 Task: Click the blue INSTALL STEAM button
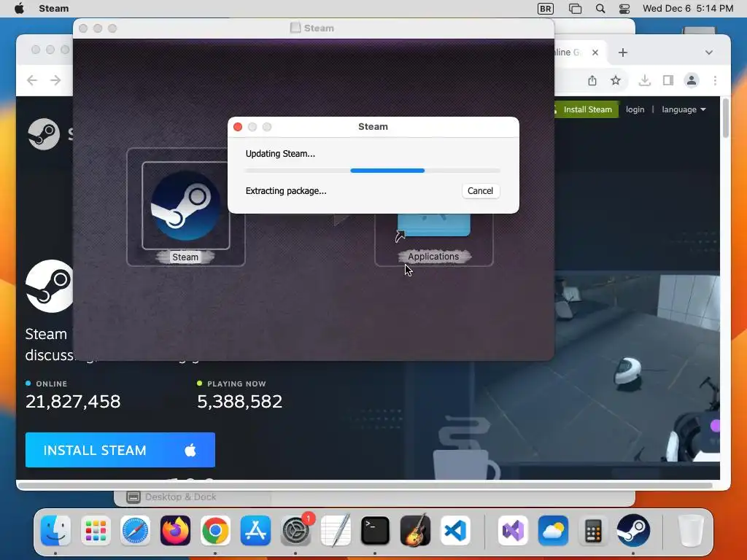click(120, 450)
